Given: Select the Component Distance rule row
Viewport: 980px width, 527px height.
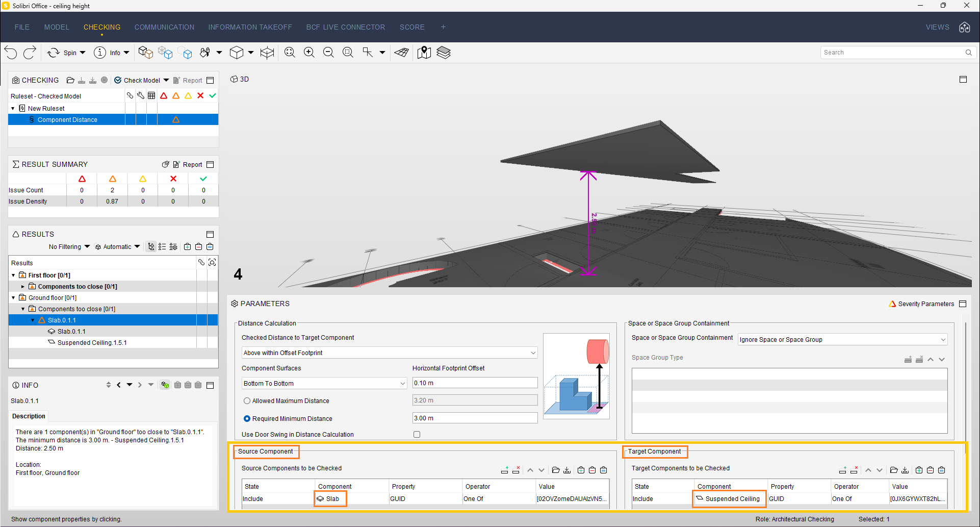Looking at the screenshot, I should pos(113,119).
